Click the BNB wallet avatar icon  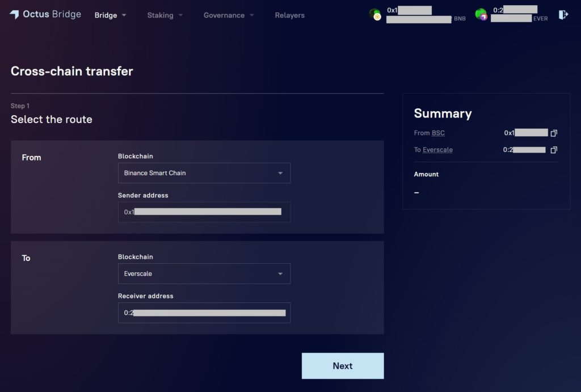(x=374, y=14)
